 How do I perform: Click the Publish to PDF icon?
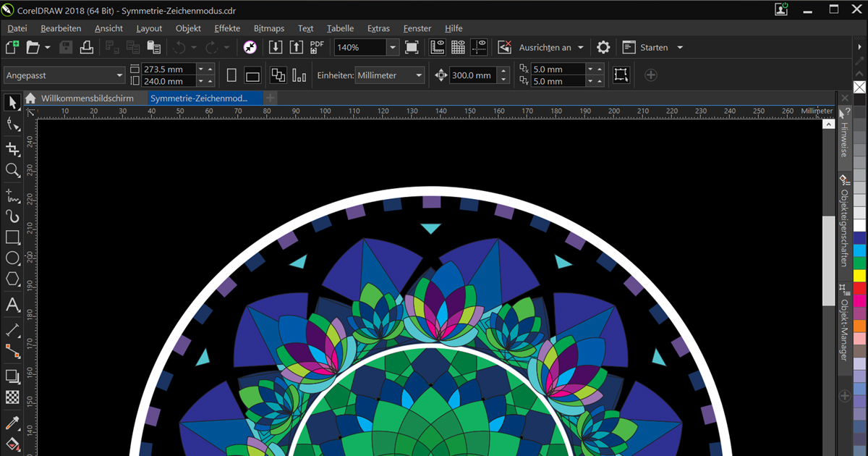(x=317, y=47)
